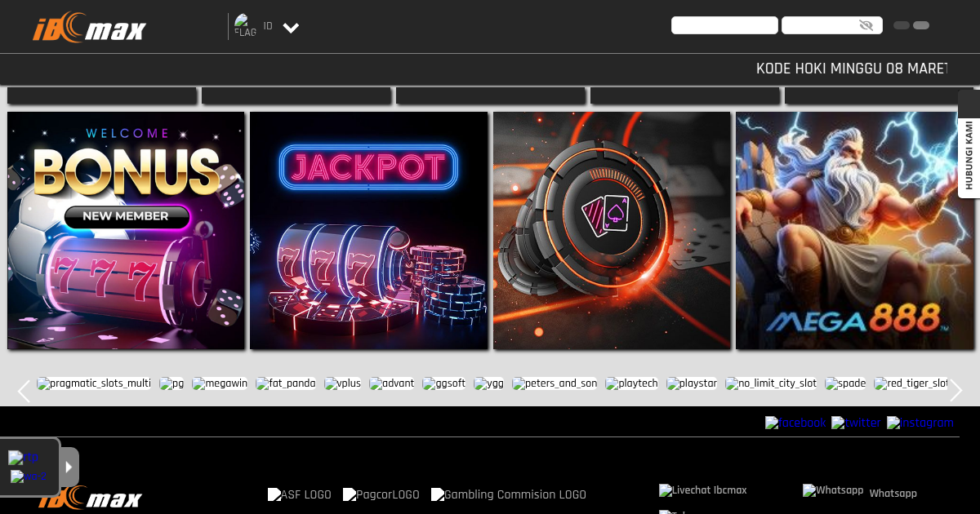Click the ID language label
The height and width of the screenshot is (514, 980).
coord(268,26)
